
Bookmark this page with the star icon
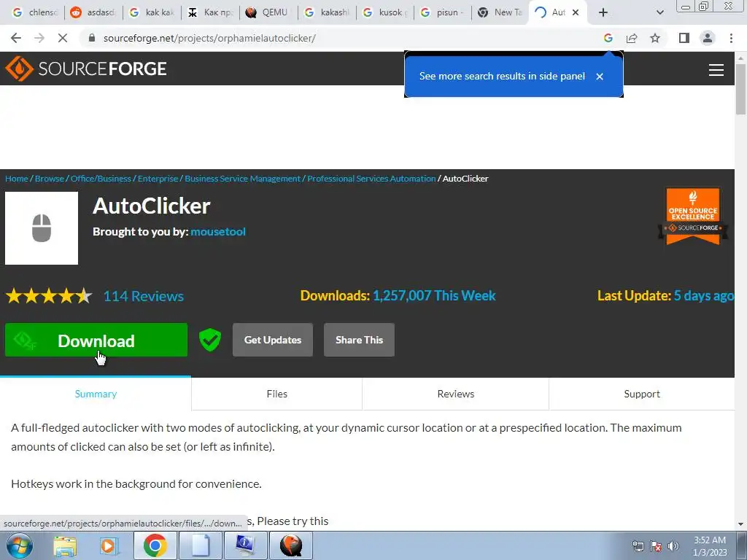click(656, 38)
